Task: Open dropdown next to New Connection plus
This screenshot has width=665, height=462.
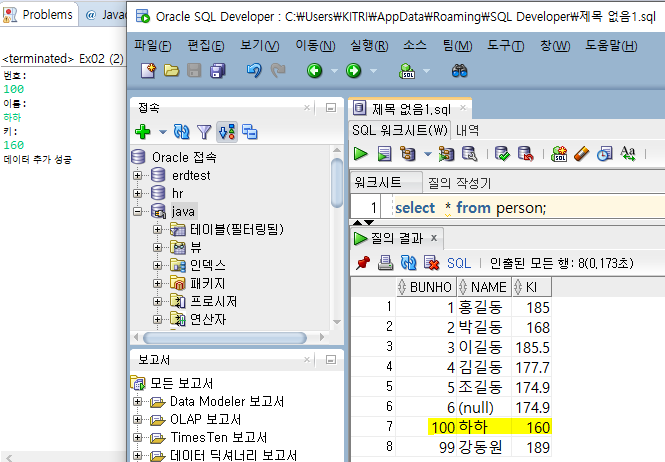Action: (162, 132)
